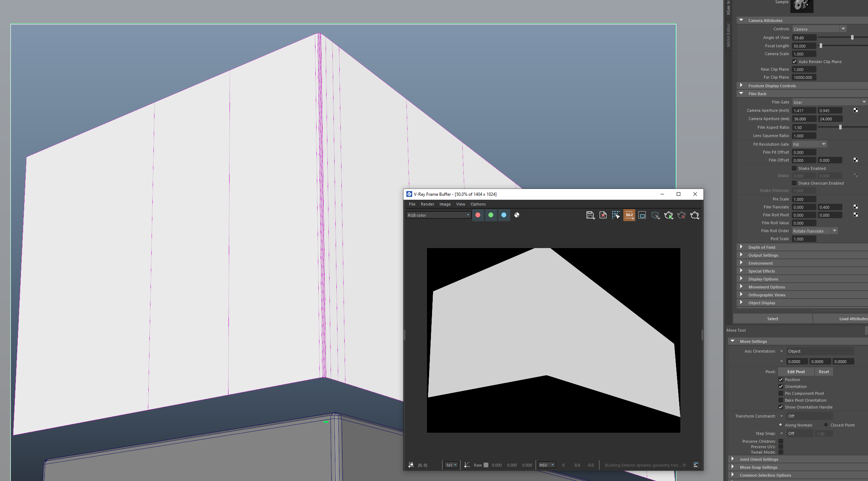This screenshot has height=481, width=868.
Task: Toggle the blue channel in V-Ray Frame Buffer
Action: [x=504, y=215]
